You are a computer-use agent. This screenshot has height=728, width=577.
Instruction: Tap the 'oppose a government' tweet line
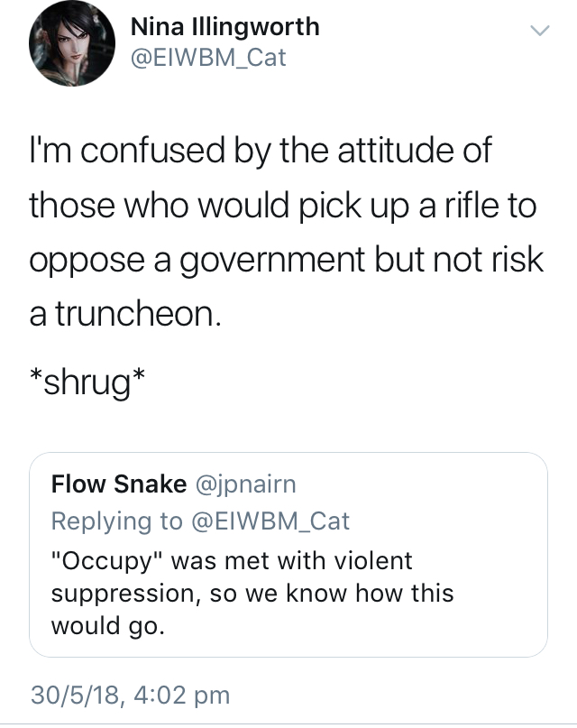286,260
